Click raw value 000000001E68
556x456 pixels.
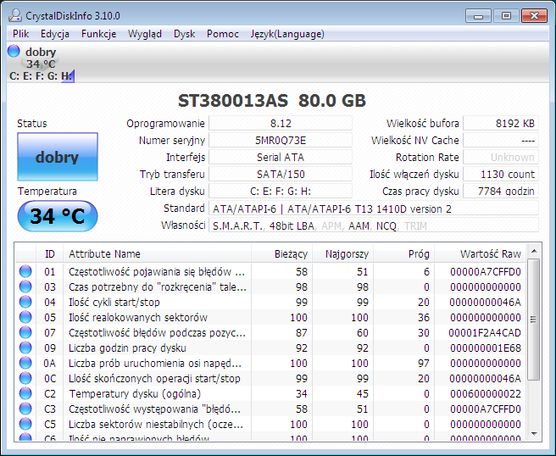[485, 348]
